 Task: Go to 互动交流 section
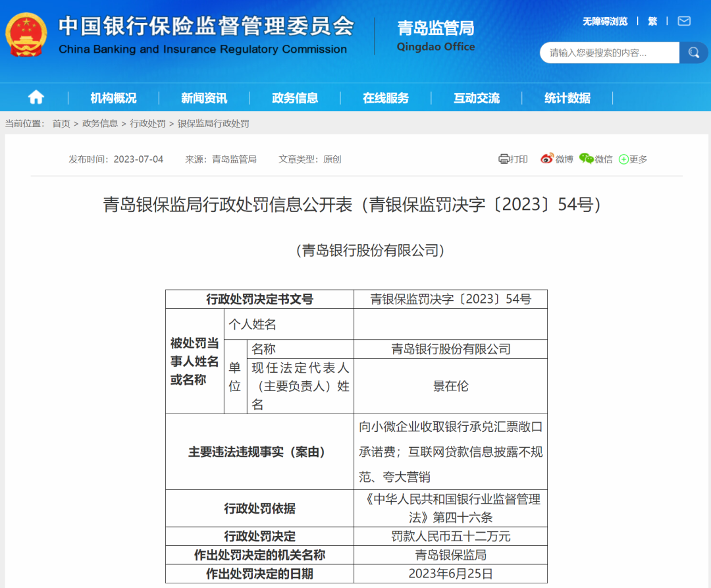[x=477, y=98]
